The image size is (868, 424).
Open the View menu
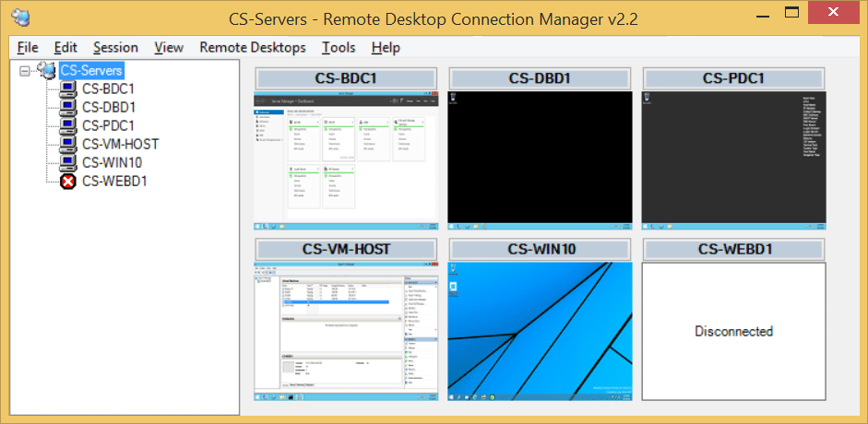169,48
